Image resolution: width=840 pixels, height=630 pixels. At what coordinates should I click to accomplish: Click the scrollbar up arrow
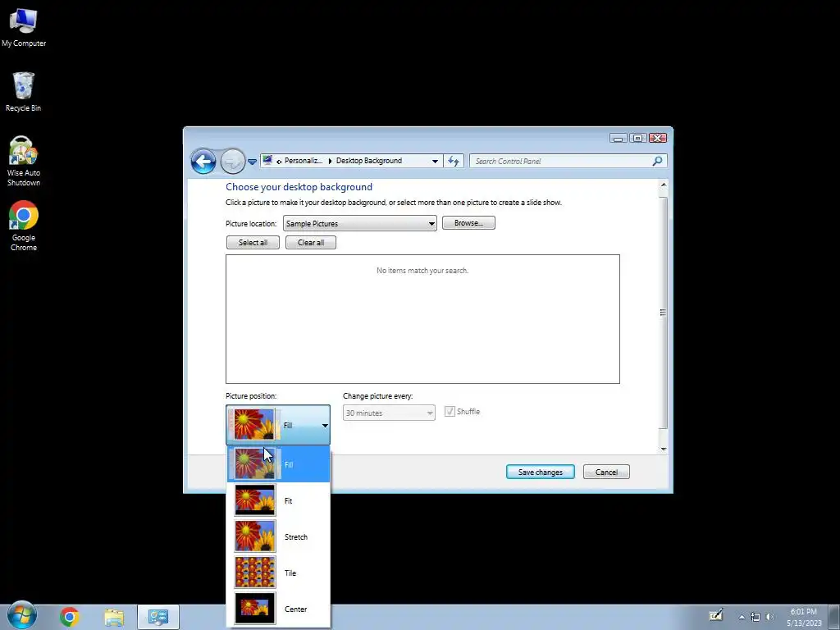[663, 185]
